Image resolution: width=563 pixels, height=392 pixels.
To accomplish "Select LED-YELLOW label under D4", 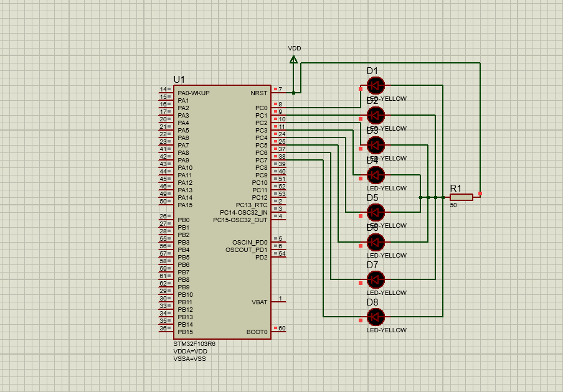I will click(x=386, y=189).
